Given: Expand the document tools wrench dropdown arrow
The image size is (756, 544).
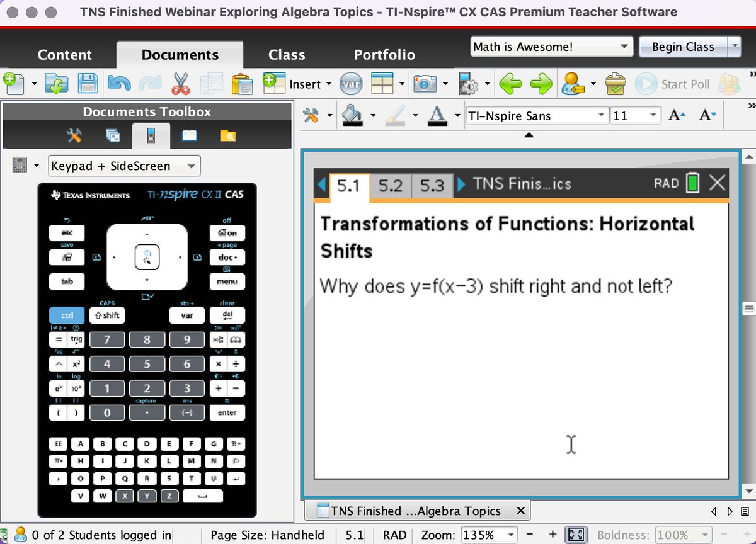Looking at the screenshot, I should (x=329, y=116).
